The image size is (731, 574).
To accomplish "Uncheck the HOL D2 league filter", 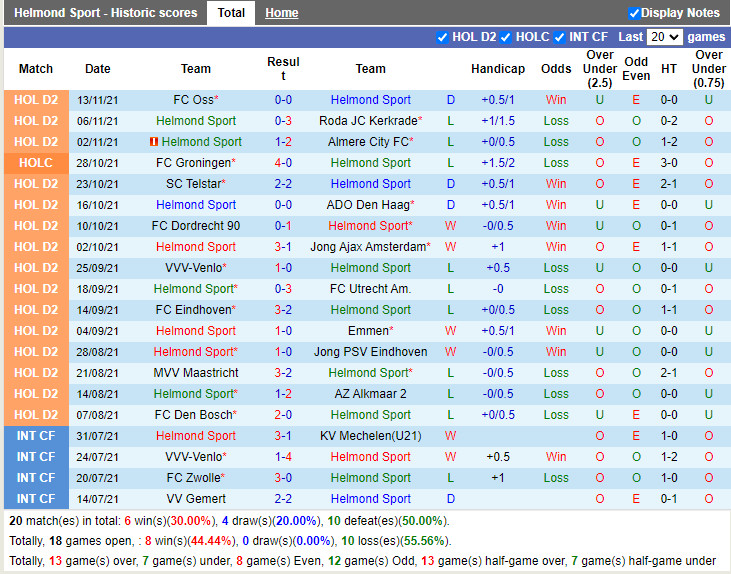I will click(x=443, y=37).
